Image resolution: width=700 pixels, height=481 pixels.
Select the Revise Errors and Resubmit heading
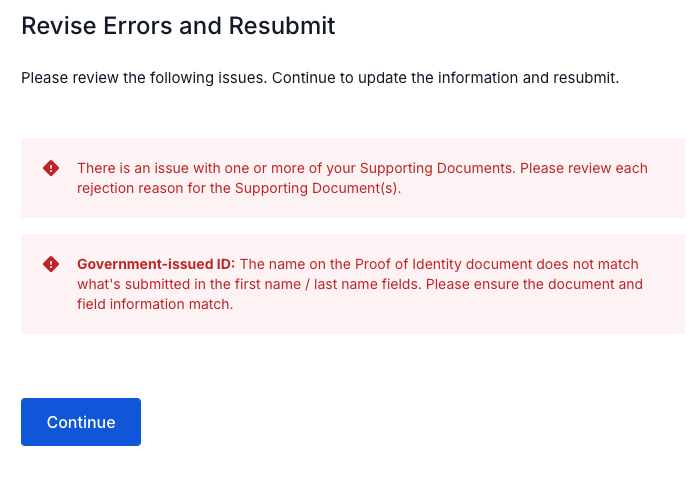coord(178,25)
